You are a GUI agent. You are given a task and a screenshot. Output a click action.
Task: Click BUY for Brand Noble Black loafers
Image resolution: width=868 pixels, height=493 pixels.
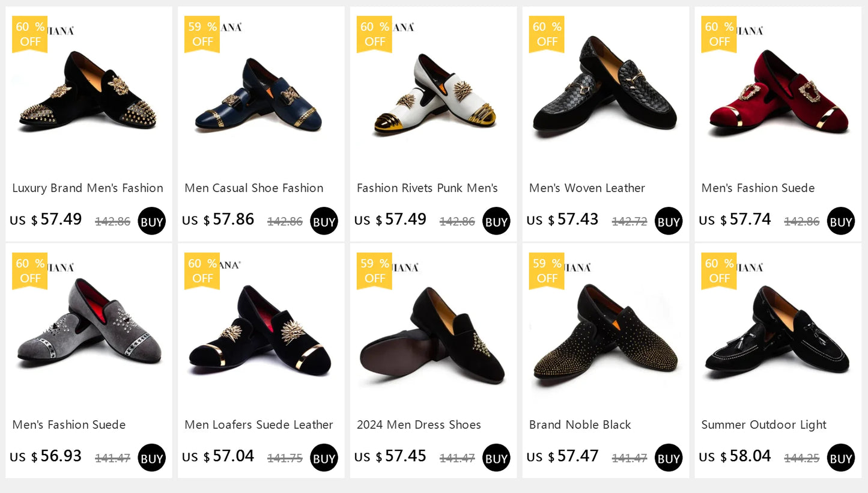(669, 458)
